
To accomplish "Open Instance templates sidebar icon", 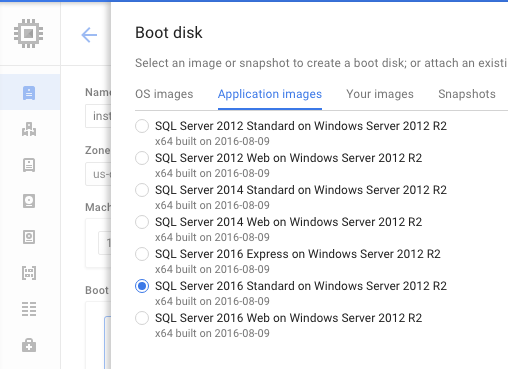I will (x=29, y=165).
